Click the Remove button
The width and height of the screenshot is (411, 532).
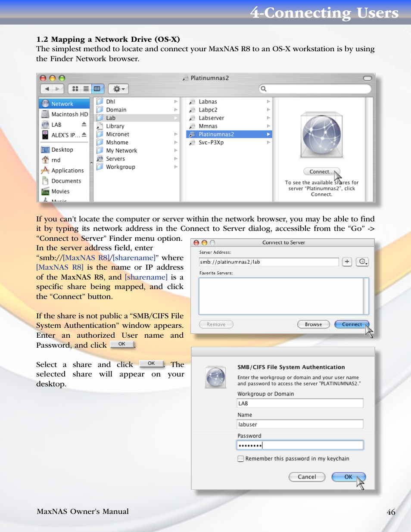(216, 324)
